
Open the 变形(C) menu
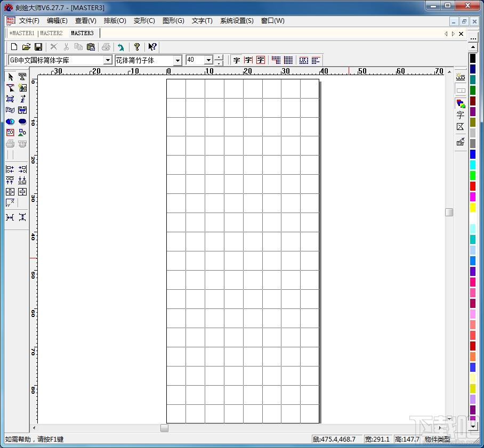tap(144, 21)
